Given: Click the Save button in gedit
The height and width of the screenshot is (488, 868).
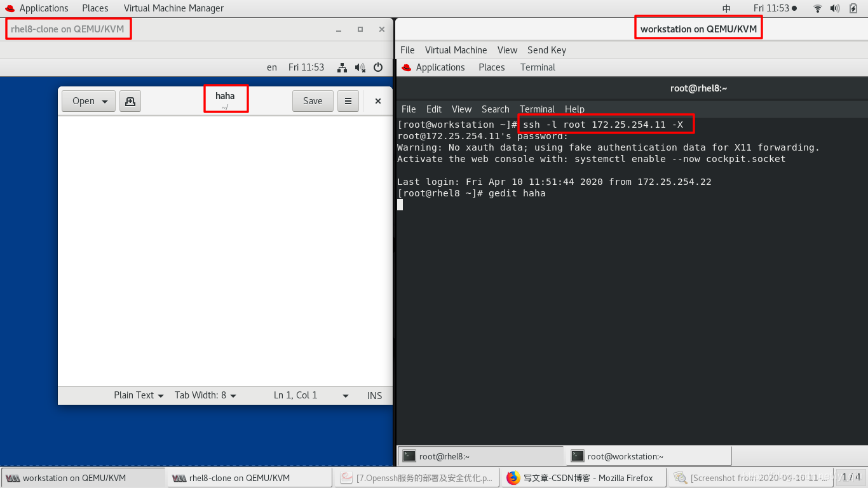Looking at the screenshot, I should [313, 101].
